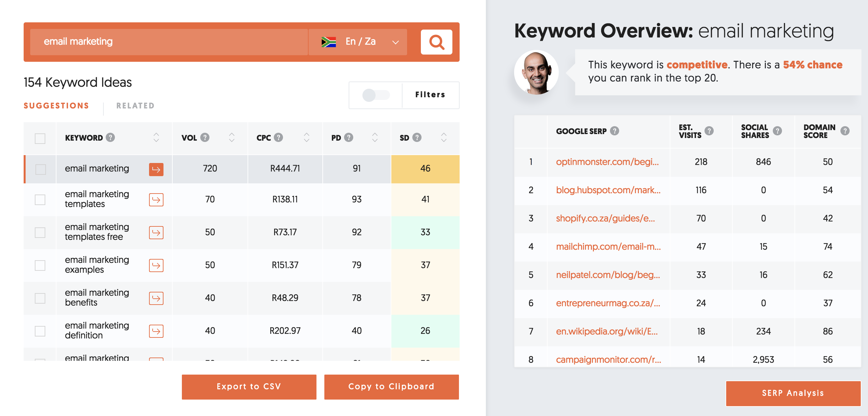Click '54% chance' highlighted text

point(813,64)
